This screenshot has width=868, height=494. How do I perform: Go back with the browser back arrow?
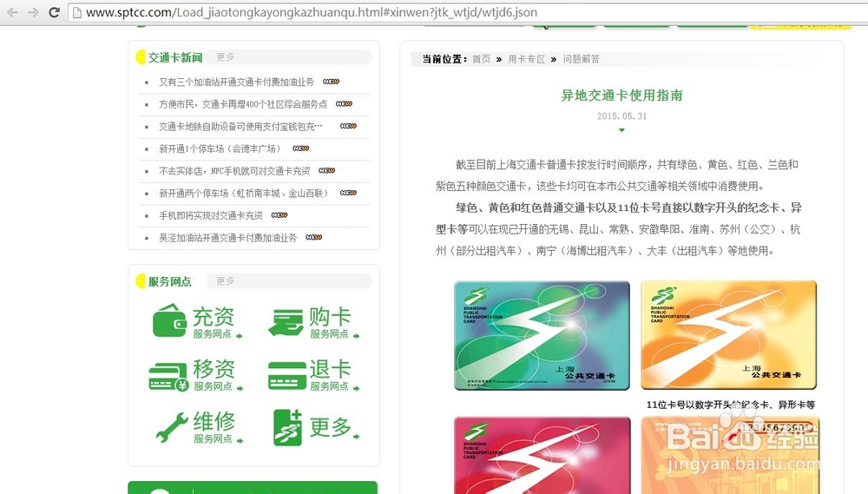coord(12,12)
